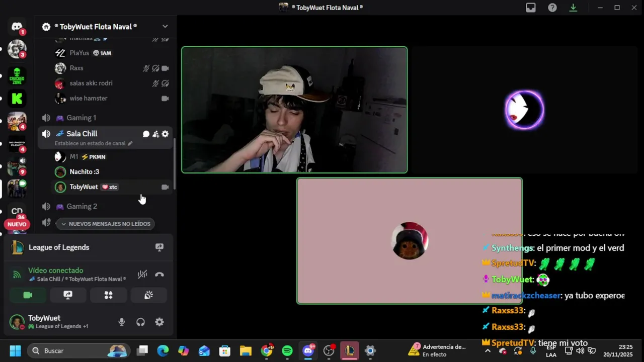Viewport: 644px width, 362px height.
Task: Expand the TobyWuet Flota Naval server menu
Action: tap(165, 27)
